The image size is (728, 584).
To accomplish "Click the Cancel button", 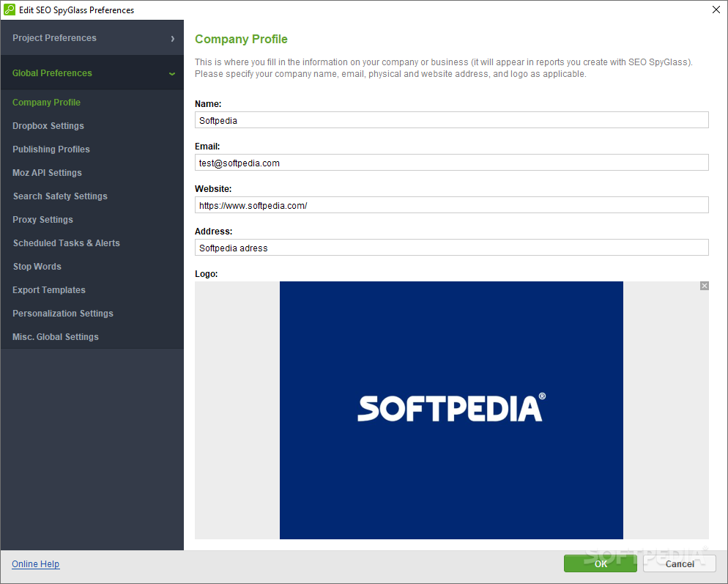I will [x=680, y=563].
